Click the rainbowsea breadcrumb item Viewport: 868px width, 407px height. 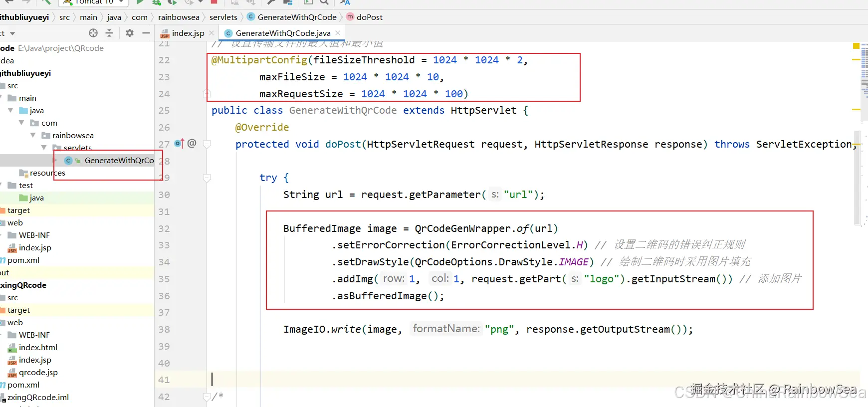pos(179,17)
